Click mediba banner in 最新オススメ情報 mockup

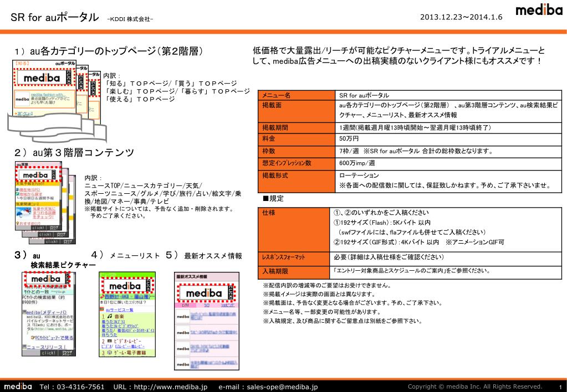[207, 293]
